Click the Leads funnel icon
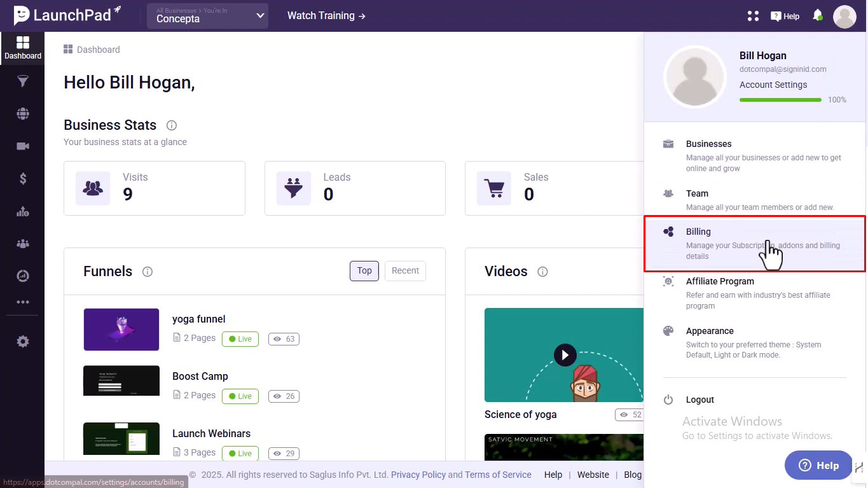The height and width of the screenshot is (488, 868). pyautogui.click(x=293, y=188)
